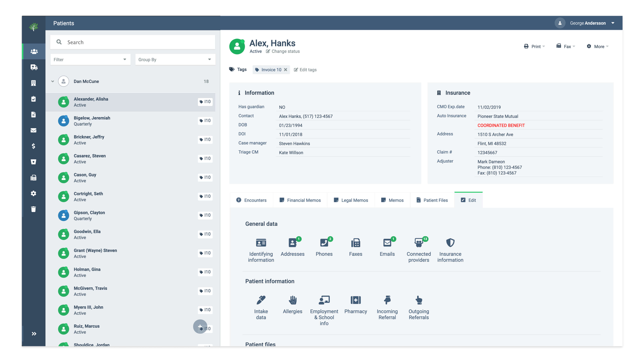The width and height of the screenshot is (644, 362).
Task: Open the mail envelope sidebar icon
Action: coord(34,130)
